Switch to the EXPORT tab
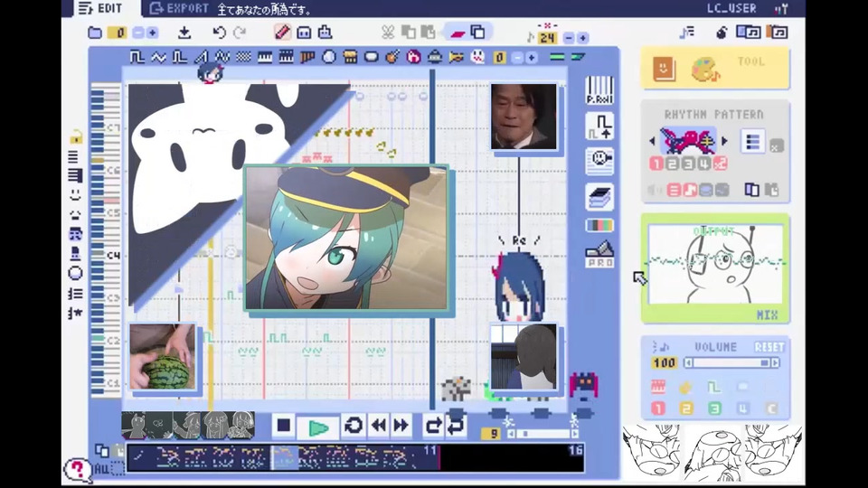The height and width of the screenshot is (488, 868). 179,8
